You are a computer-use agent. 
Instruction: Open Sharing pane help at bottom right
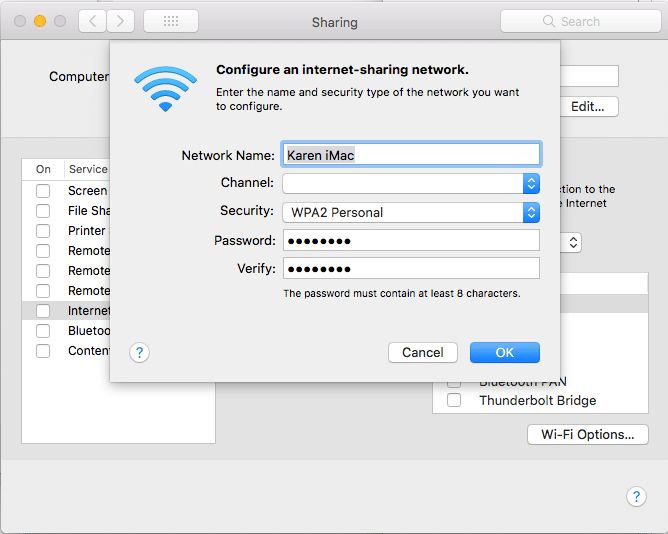(x=636, y=496)
